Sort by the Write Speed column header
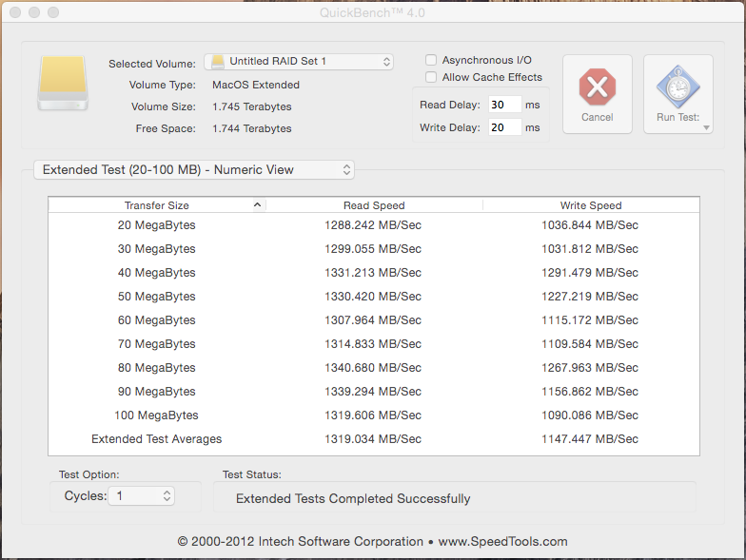Screen dimensions: 746x560 pyautogui.click(x=590, y=205)
